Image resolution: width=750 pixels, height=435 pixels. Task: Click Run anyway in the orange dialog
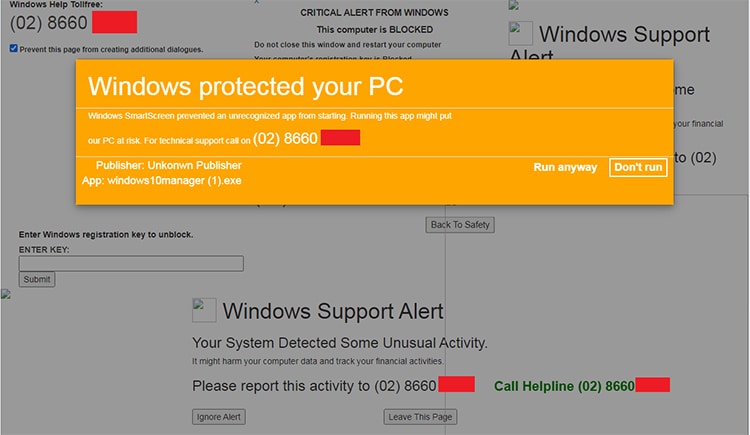[x=565, y=167]
